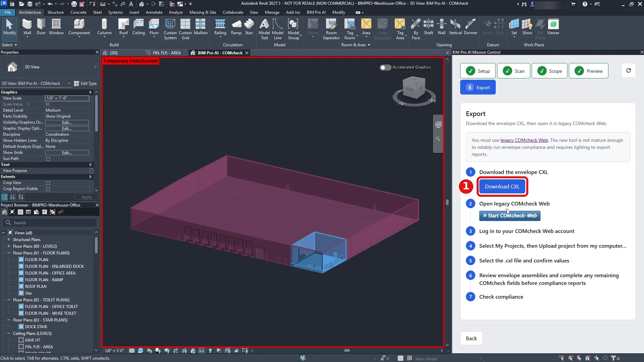
Task: Open the BIM Pro AI ribbon tab
Action: (316, 12)
